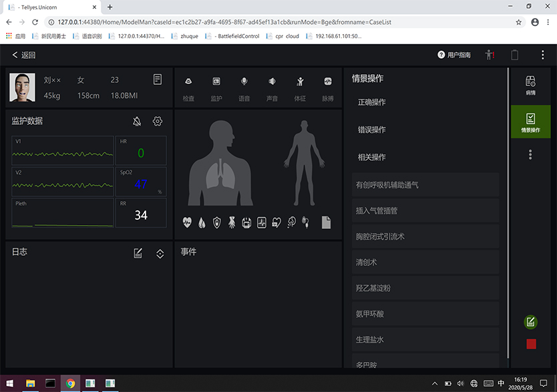Screen dimensions: 557x392
Task: Click the SpO2 value 47
Action: click(141, 184)
